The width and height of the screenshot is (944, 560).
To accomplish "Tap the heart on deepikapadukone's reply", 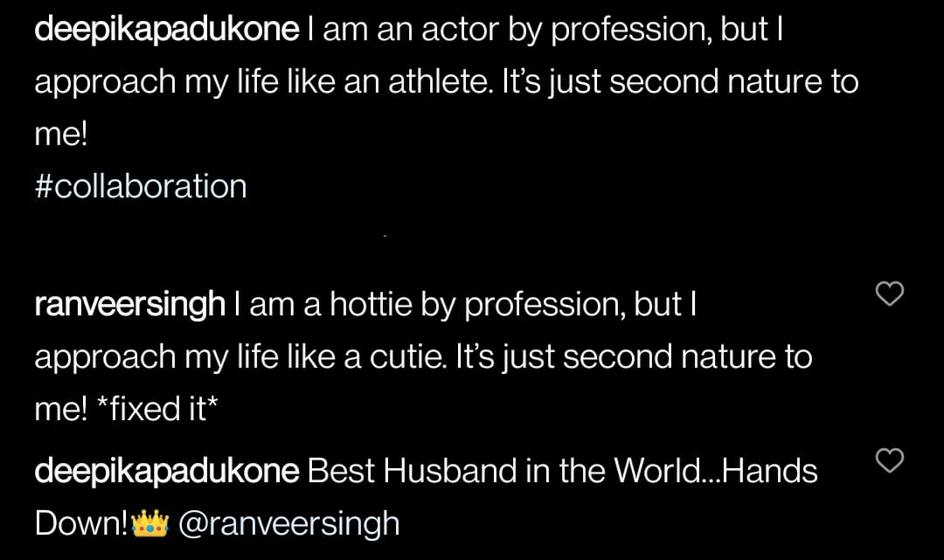I will (889, 460).
